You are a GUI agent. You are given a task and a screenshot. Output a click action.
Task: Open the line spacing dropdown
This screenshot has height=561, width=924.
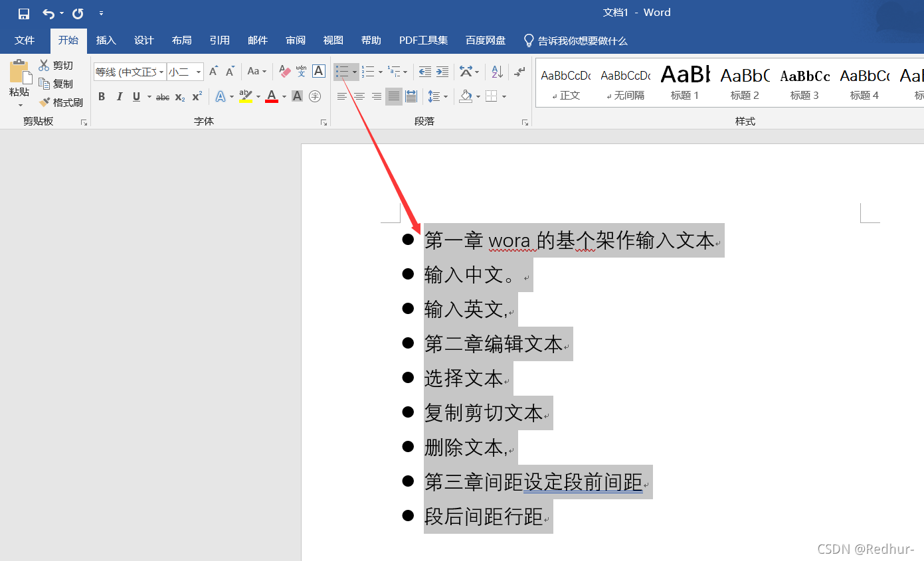(445, 96)
